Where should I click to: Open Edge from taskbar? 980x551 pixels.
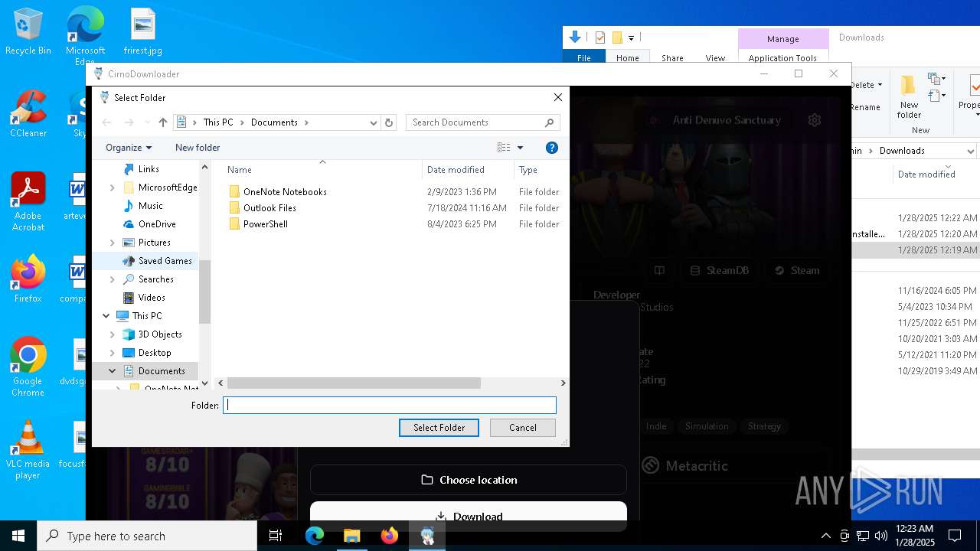(315, 536)
